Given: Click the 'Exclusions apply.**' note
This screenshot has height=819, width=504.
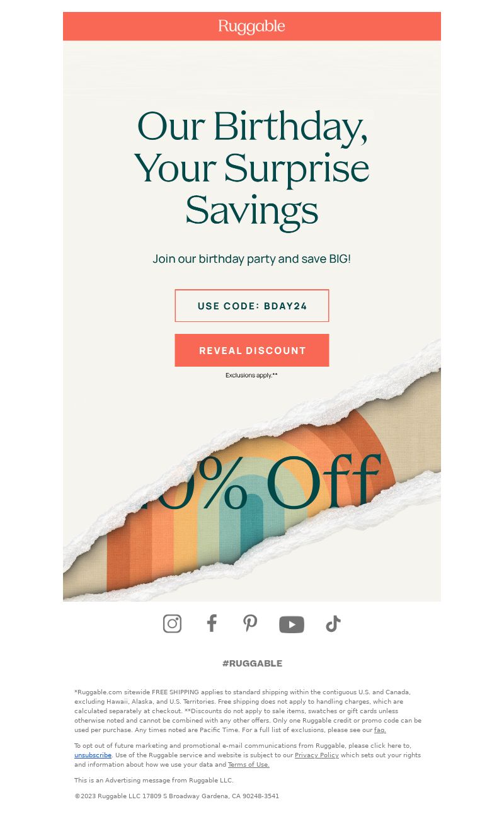Looking at the screenshot, I should click(252, 375).
